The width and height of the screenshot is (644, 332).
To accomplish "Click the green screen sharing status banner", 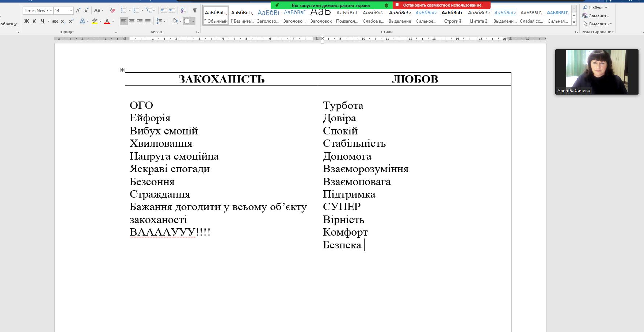I will pos(331,5).
